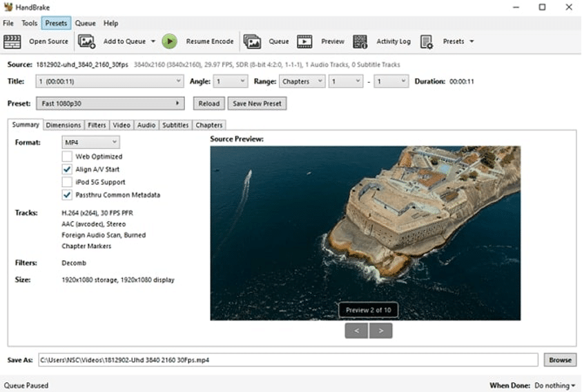Image resolution: width=582 pixels, height=392 pixels.
Task: Click the AAC (avcodec), Stereo track text
Action: [93, 224]
